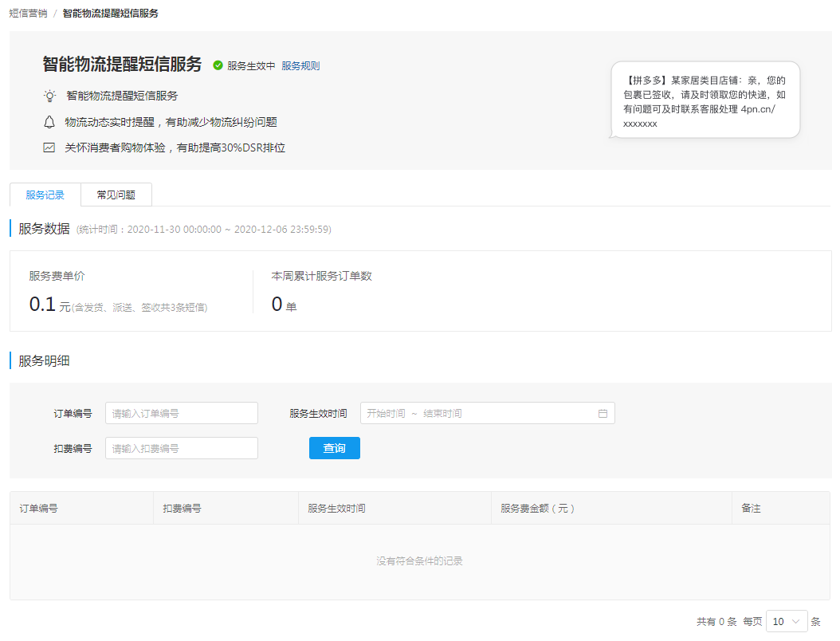Image resolution: width=840 pixels, height=641 pixels.
Task: Click the green service-active checkmark icon
Action: click(218, 65)
